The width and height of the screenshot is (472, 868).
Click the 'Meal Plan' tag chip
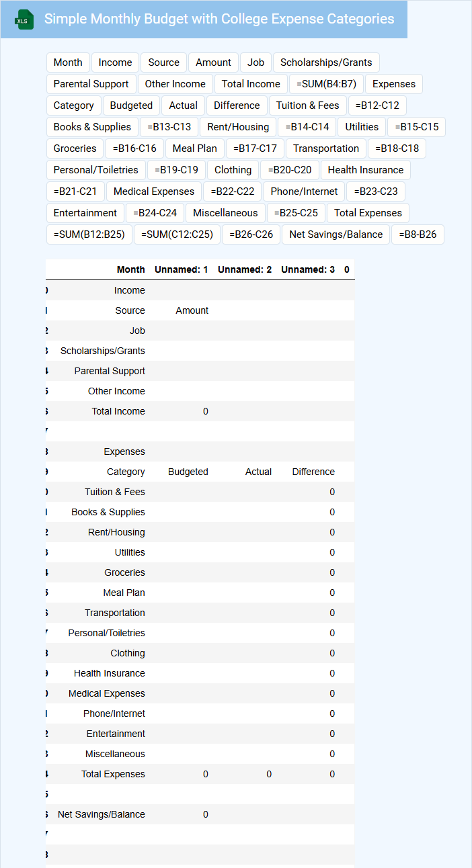pyautogui.click(x=195, y=148)
